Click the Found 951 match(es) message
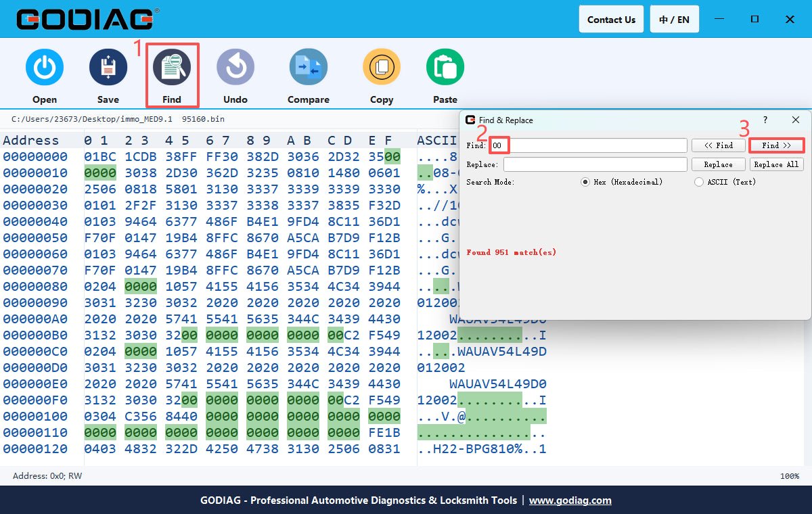 pyautogui.click(x=512, y=252)
